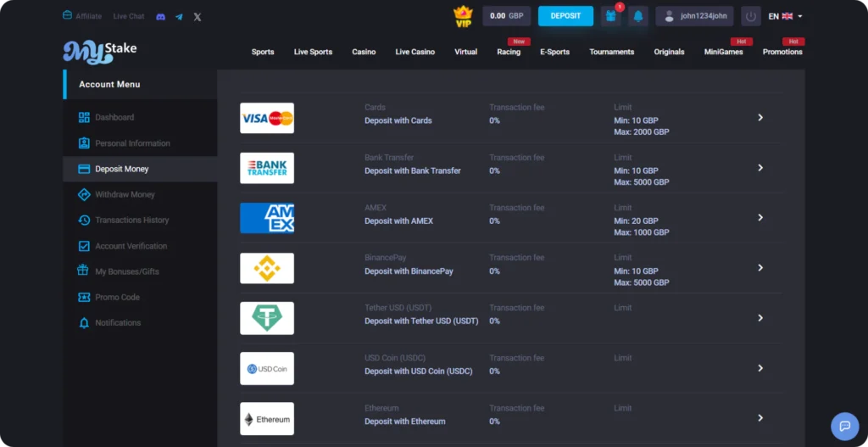
Task: Go to the Casino section
Action: [x=364, y=52]
